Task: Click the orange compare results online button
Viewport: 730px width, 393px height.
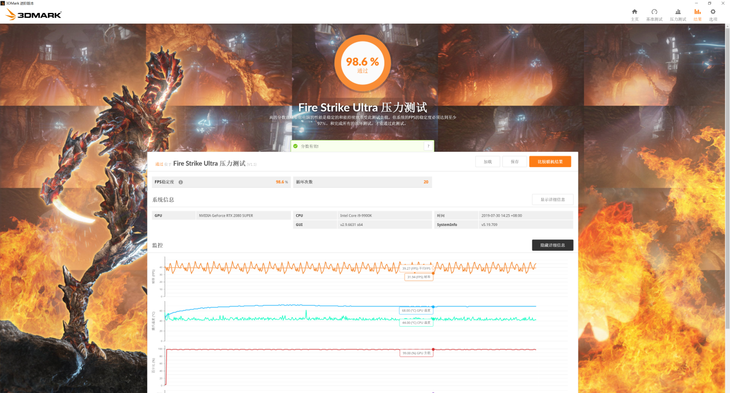Action: (x=550, y=162)
